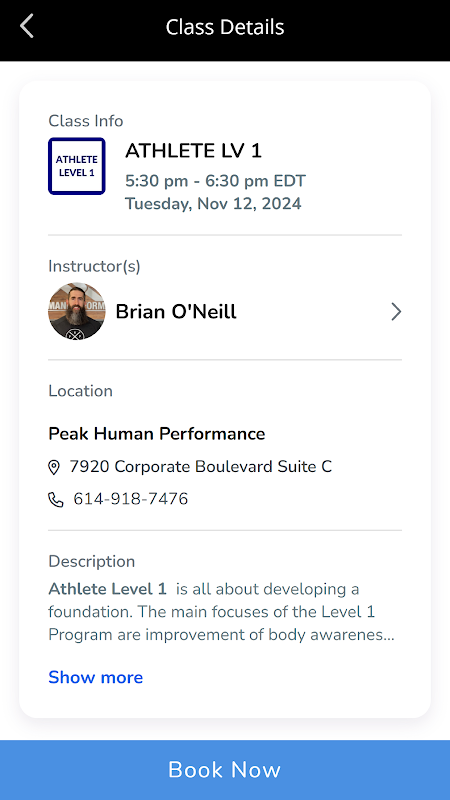Open the 7920 Corporate Boulevard address
Screen dimensions: 450x800
tap(201, 466)
